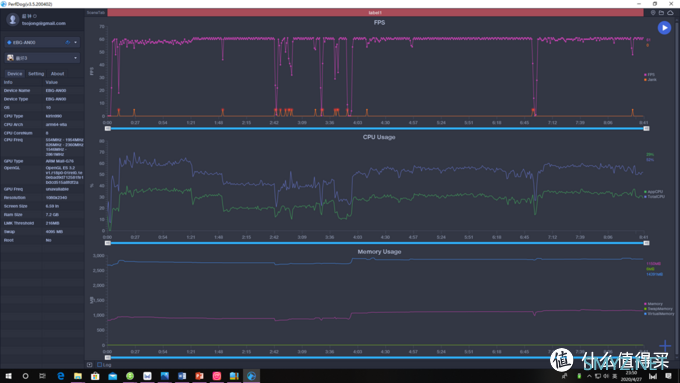Open File Explorer from the taskbar
The image size is (680, 383).
click(78, 376)
